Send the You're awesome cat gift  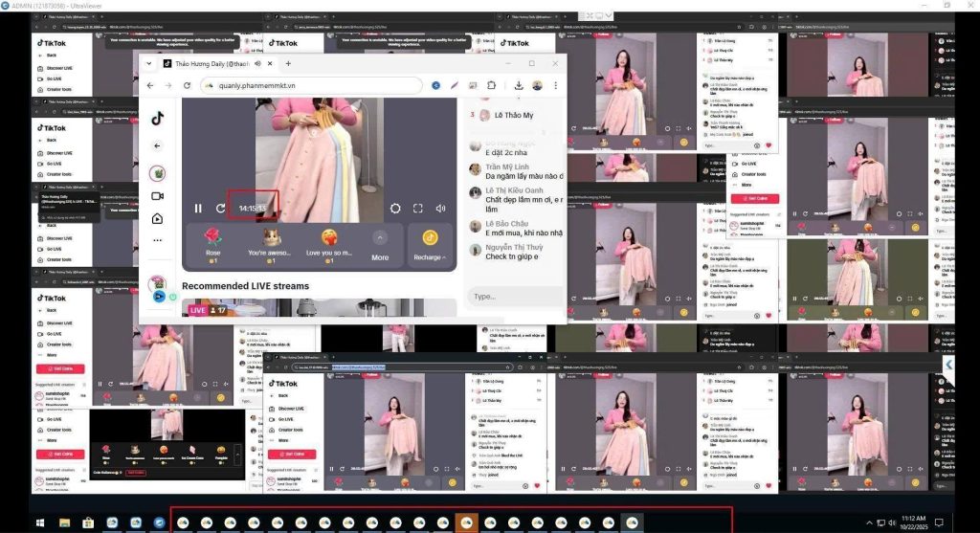point(269,245)
